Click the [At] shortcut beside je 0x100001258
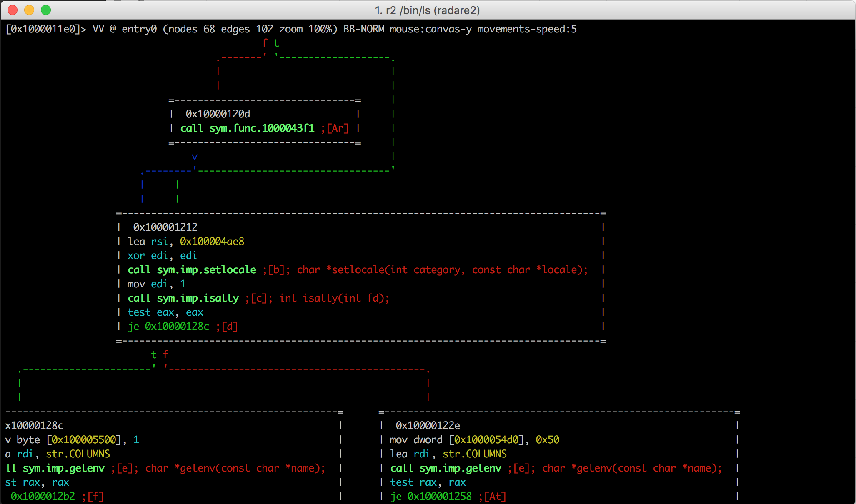This screenshot has width=856, height=504. tap(495, 496)
